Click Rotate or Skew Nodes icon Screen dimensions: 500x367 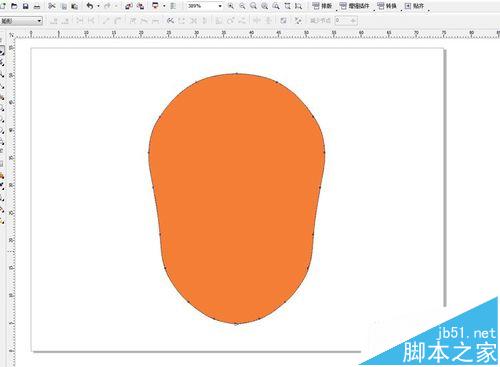click(230, 21)
